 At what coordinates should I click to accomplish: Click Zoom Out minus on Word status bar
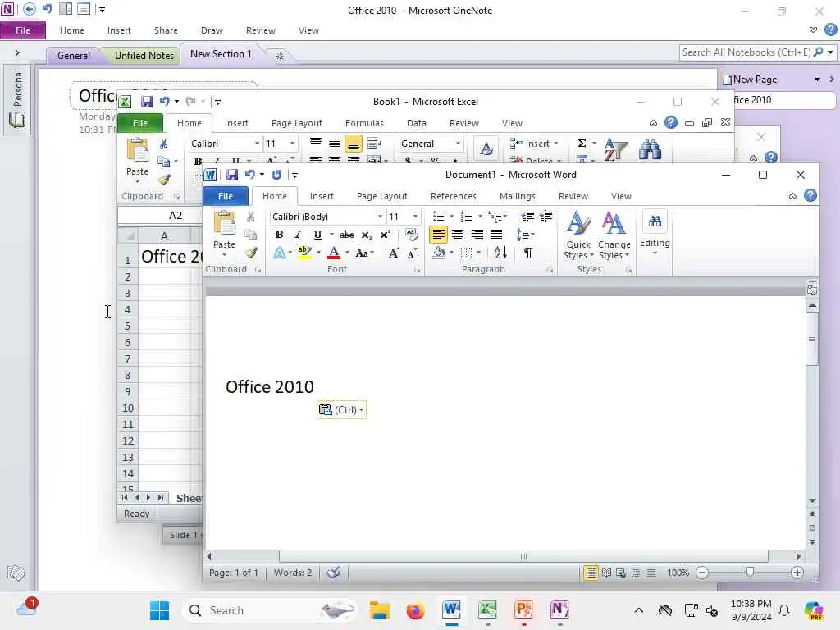coord(702,573)
